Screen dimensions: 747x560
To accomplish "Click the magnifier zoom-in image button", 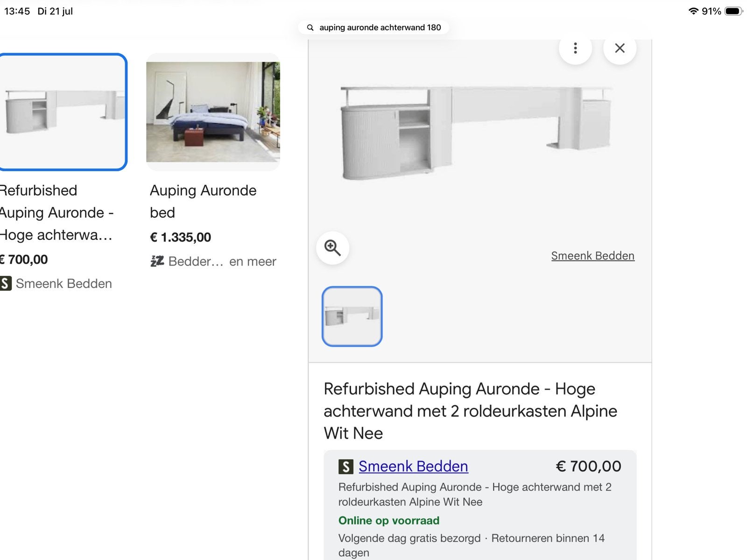I will click(x=332, y=248).
